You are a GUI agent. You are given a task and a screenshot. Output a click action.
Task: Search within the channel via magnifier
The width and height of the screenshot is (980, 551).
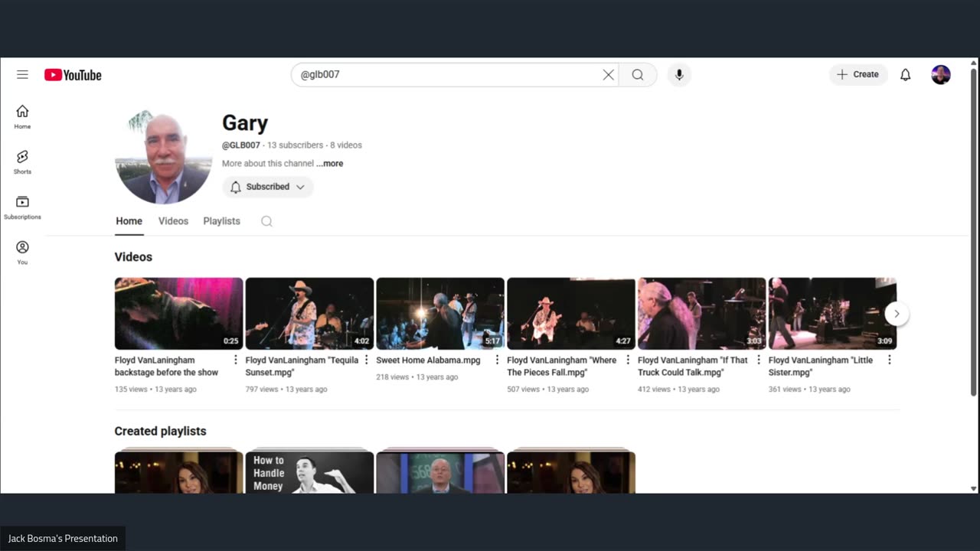click(x=266, y=221)
